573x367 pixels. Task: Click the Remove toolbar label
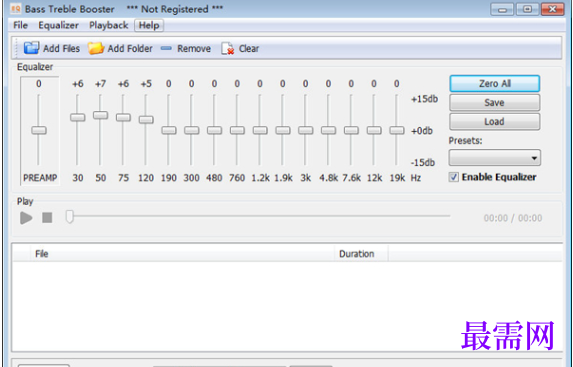[x=194, y=49]
